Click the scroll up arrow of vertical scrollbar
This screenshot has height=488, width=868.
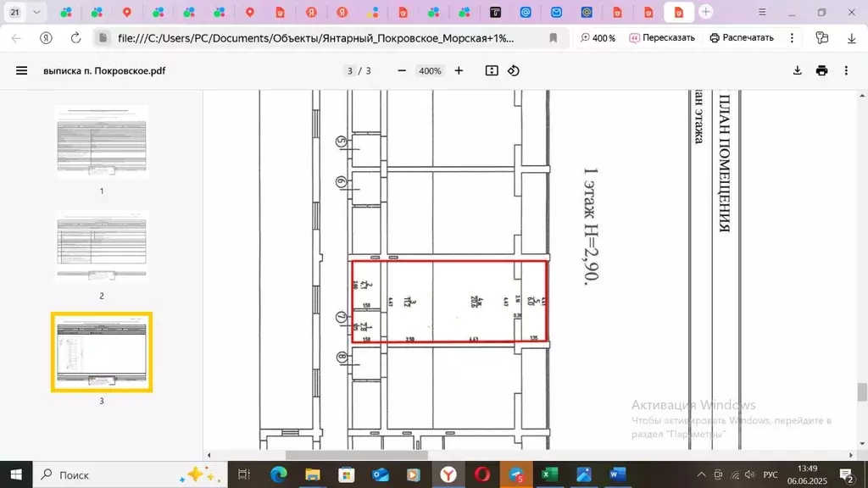[862, 95]
